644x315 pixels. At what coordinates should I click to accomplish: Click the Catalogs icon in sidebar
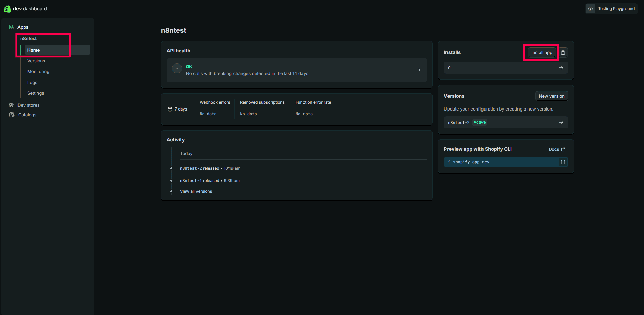pos(12,115)
